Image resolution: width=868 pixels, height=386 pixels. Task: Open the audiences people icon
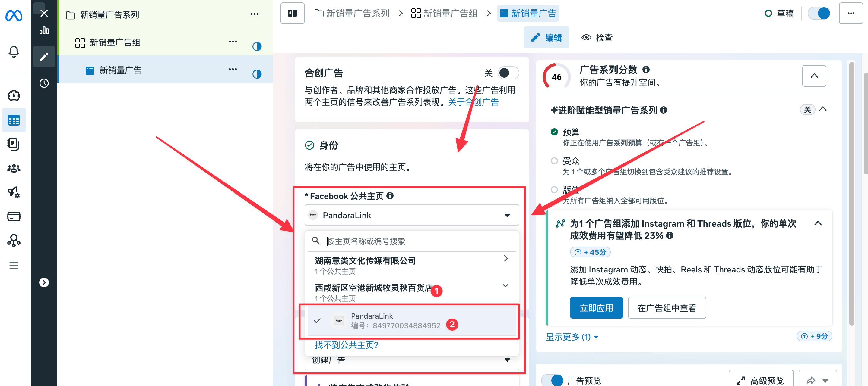14,168
